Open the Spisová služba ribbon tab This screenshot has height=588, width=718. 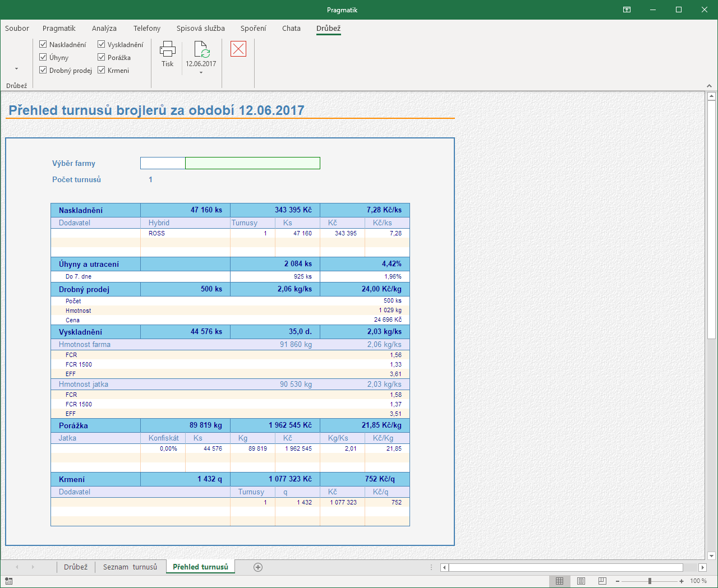tap(201, 29)
